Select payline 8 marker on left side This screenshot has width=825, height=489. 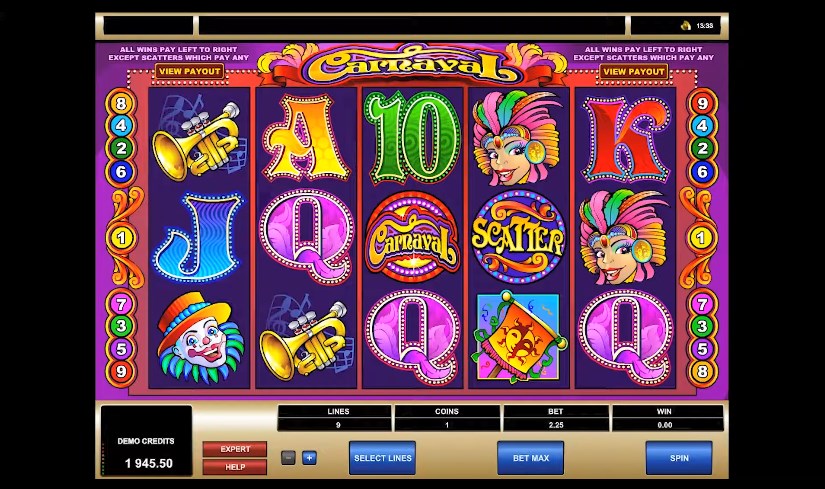coord(121,103)
